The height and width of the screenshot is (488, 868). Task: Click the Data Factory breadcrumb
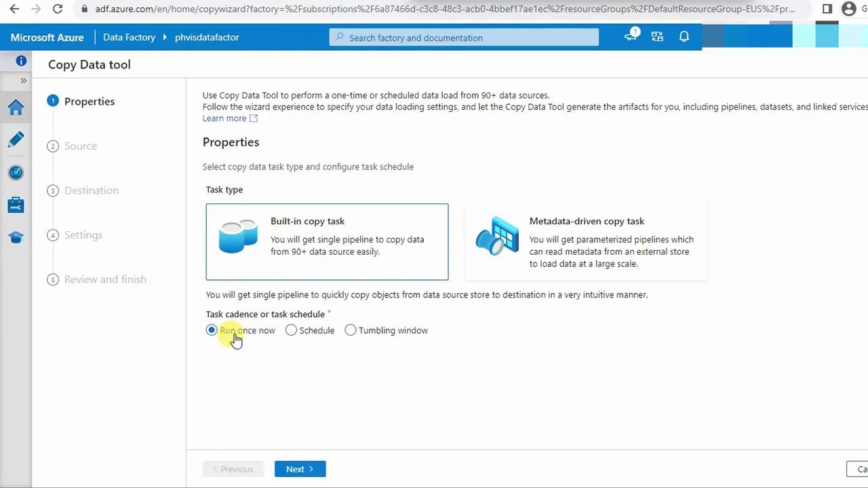point(129,37)
